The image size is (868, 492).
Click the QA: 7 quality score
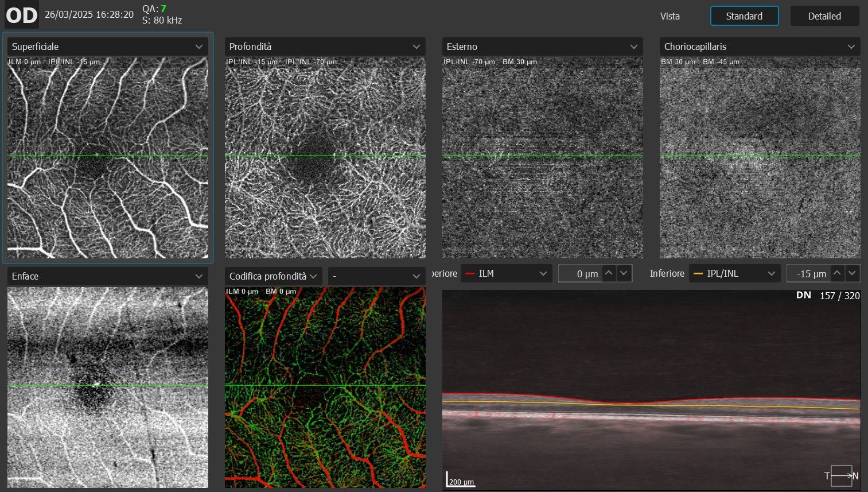coord(154,9)
